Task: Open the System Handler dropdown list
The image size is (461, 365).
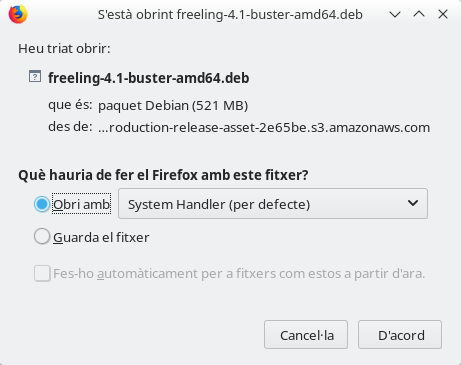Action: click(x=273, y=204)
